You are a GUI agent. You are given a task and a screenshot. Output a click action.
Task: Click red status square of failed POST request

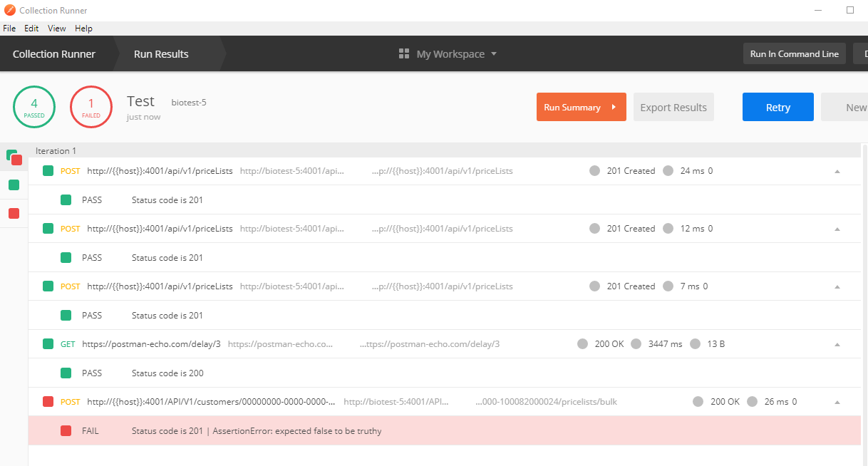[x=48, y=402]
